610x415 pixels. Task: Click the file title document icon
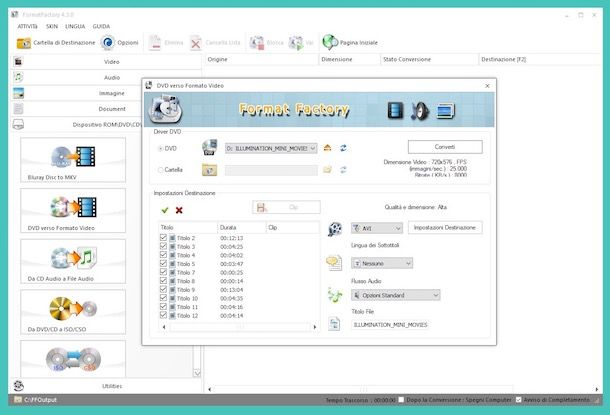[334, 324]
